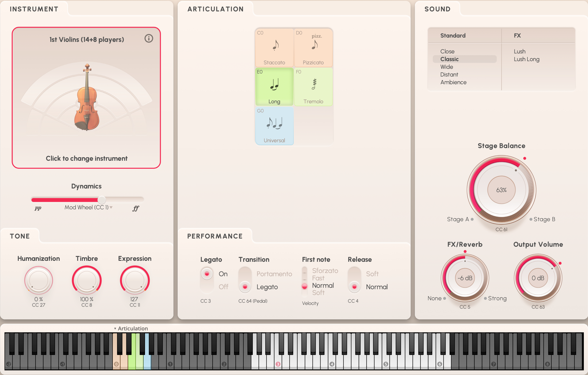
Task: Click the violin image to change instrument
Action: point(87,97)
